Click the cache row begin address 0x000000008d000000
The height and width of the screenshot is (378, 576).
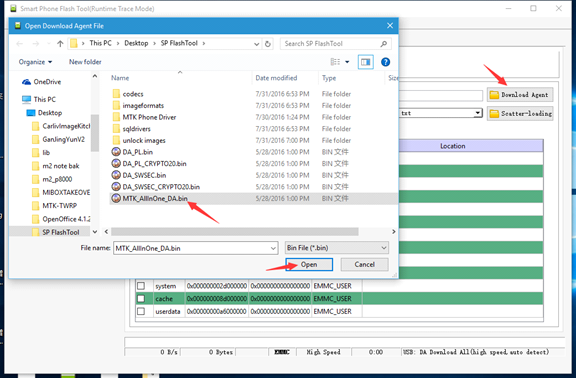[217, 299]
